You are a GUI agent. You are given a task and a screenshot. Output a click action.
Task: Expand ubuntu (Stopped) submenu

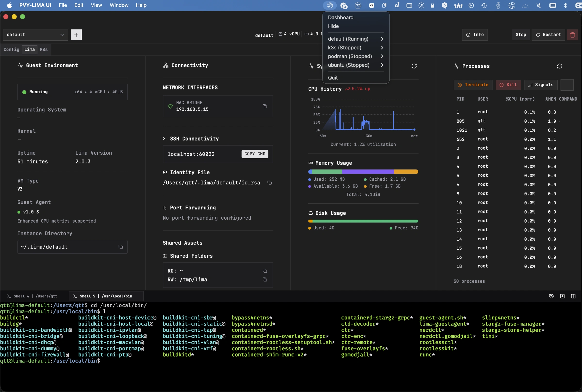pos(356,65)
